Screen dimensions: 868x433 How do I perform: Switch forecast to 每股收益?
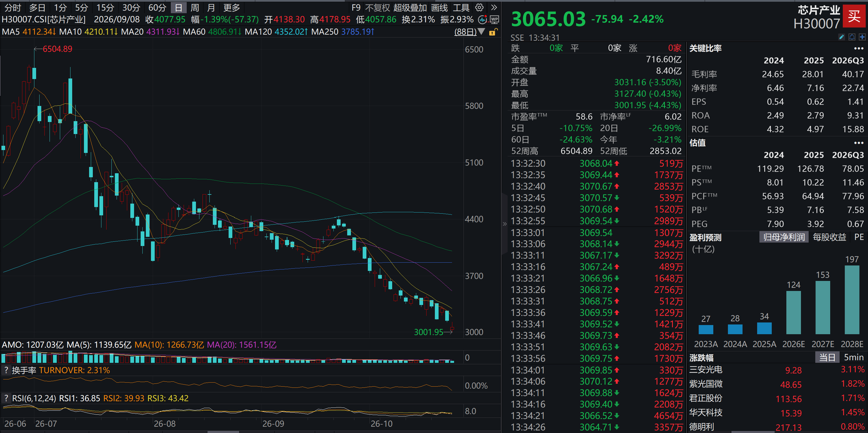(x=829, y=237)
